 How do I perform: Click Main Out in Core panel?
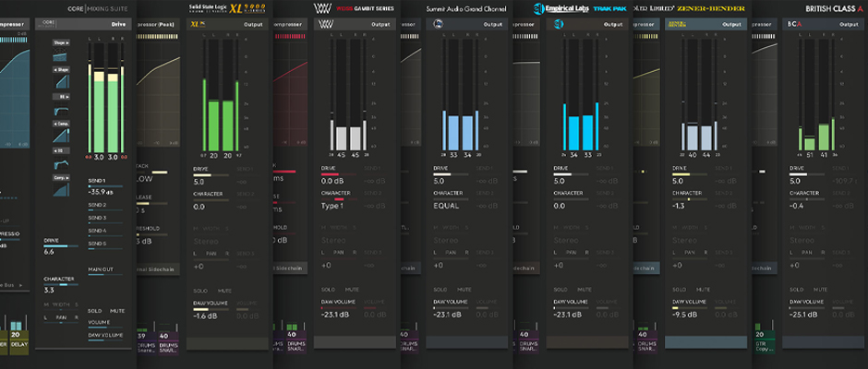coord(101,269)
